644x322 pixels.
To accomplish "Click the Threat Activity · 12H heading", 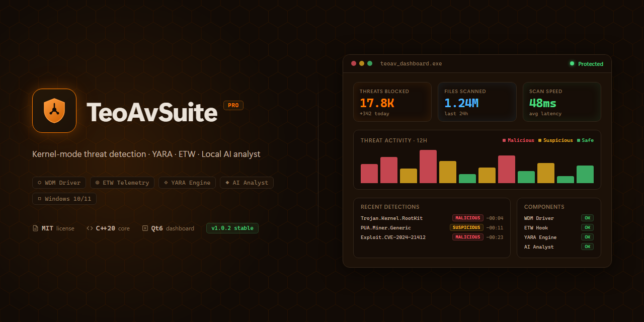I will pos(394,140).
